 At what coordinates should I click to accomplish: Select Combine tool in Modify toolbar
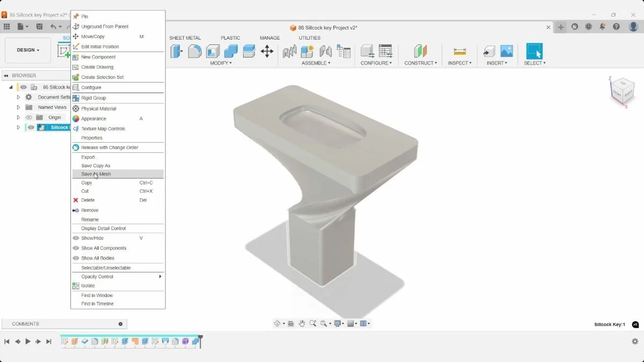tap(231, 51)
